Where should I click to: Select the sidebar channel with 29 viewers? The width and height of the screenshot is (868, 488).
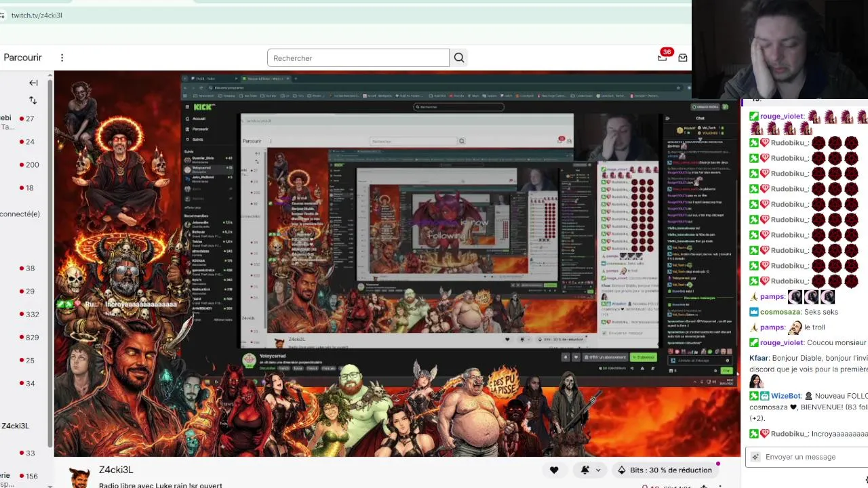[26, 291]
